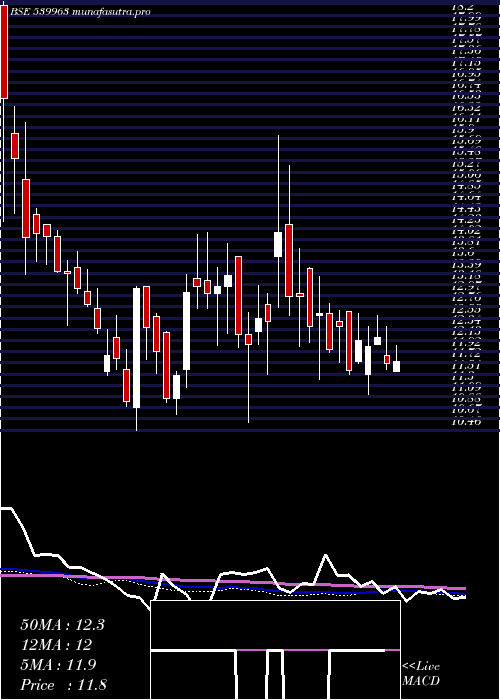Screen dimensions: 500x700
Task: Click the 16.11 price axis label
Action: point(466,119)
